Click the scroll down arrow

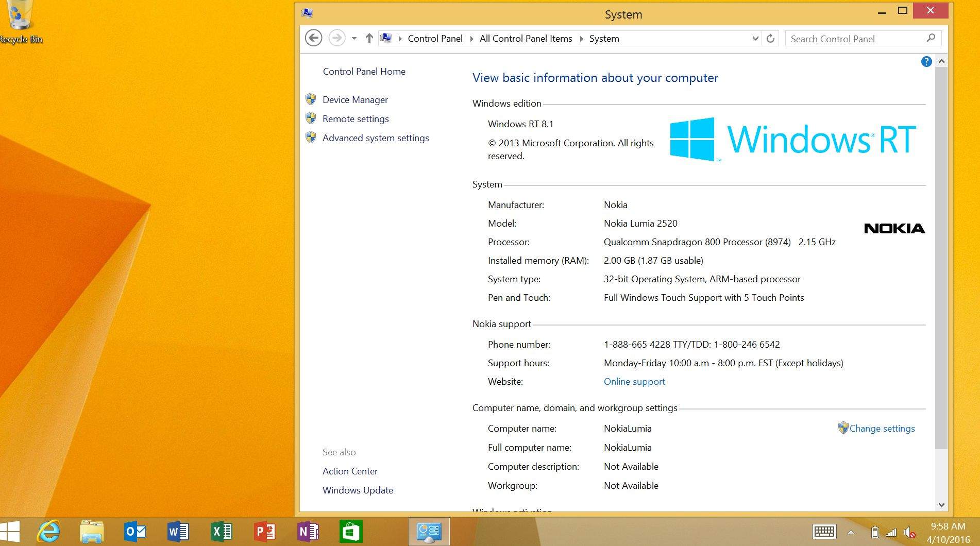941,505
